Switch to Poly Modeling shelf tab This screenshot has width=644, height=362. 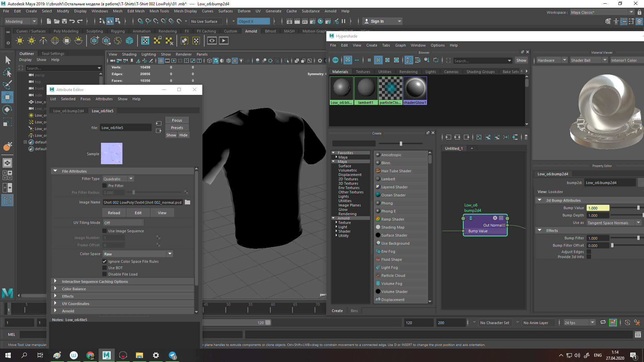pos(66,31)
